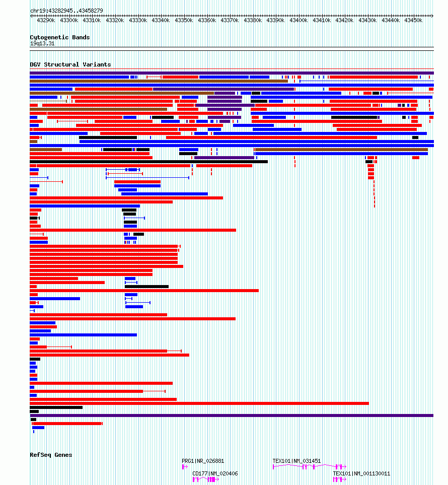The image size is (448, 485).
Task: Click the chr19:43282945..43458279 region label
Action: pos(66,11)
